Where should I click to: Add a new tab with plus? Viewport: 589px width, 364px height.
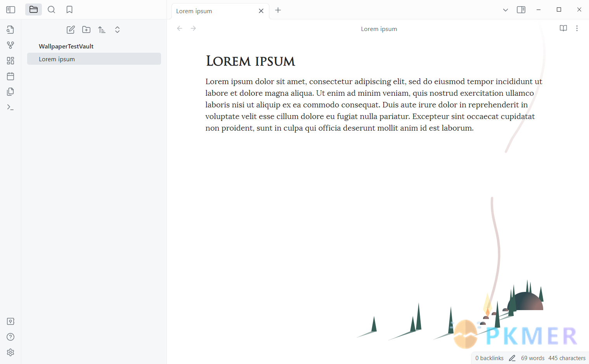(278, 10)
